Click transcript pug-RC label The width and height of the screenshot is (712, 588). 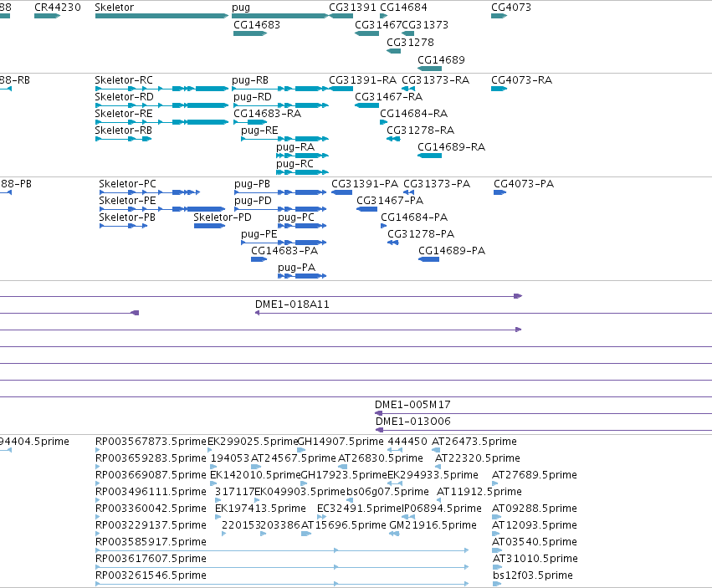coord(295,165)
